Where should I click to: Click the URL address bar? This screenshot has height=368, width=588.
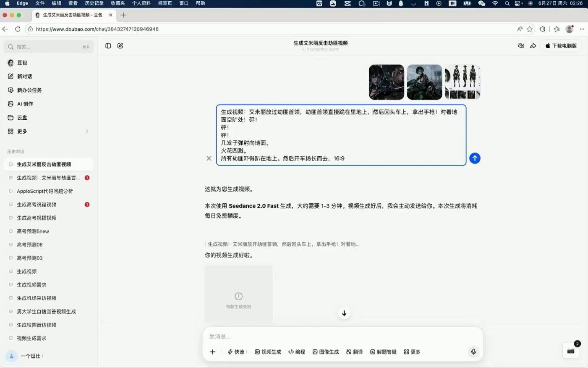click(x=269, y=29)
